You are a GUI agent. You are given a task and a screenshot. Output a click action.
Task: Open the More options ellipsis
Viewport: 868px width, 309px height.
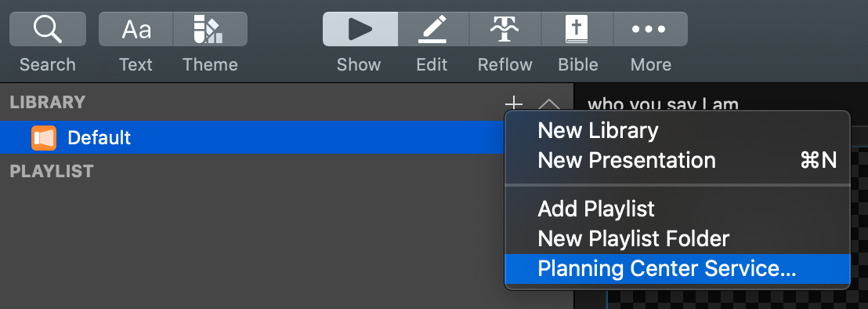coord(650,29)
